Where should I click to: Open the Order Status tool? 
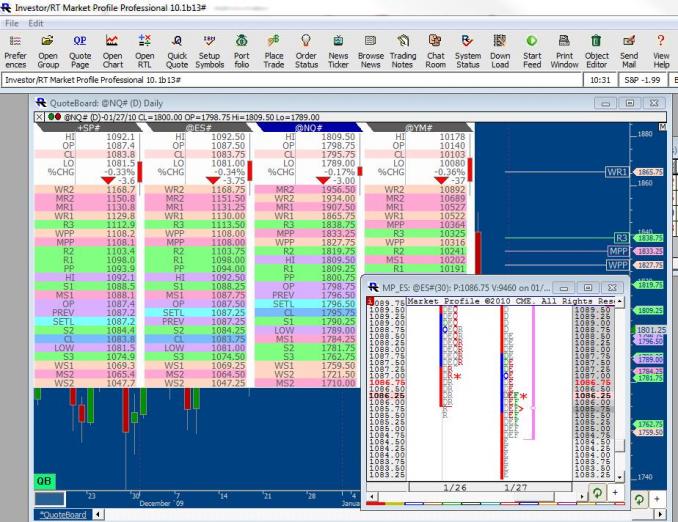pyautogui.click(x=306, y=51)
